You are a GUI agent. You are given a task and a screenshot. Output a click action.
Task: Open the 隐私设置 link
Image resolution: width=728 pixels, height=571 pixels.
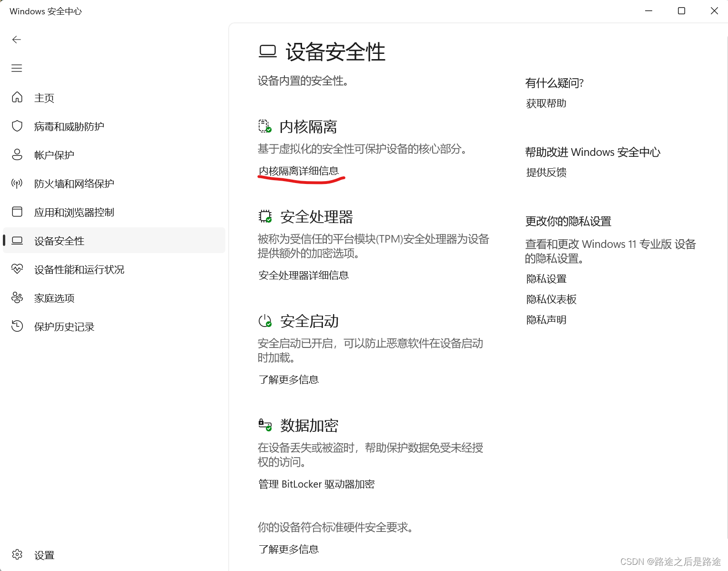coord(546,278)
